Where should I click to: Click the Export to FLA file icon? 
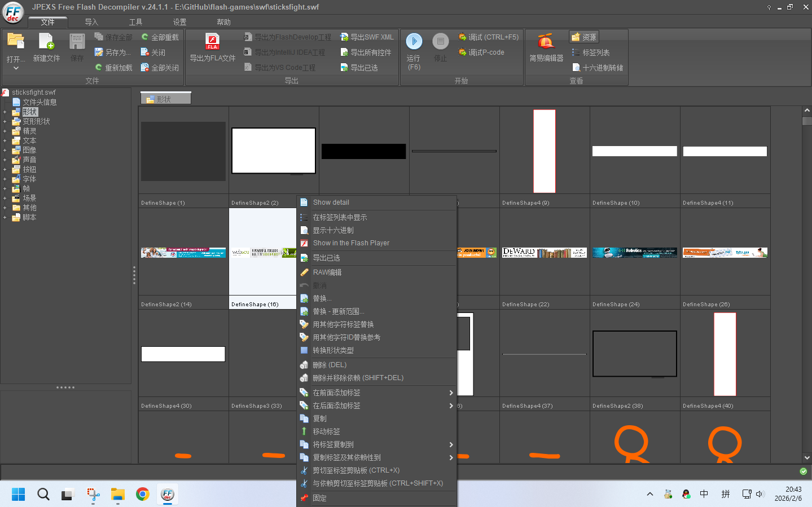212,42
